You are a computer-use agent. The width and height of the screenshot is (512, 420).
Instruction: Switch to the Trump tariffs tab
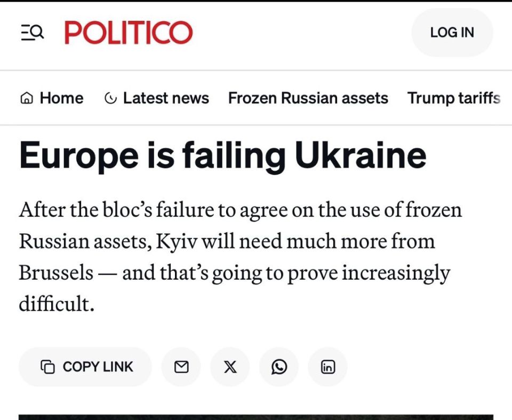point(453,98)
